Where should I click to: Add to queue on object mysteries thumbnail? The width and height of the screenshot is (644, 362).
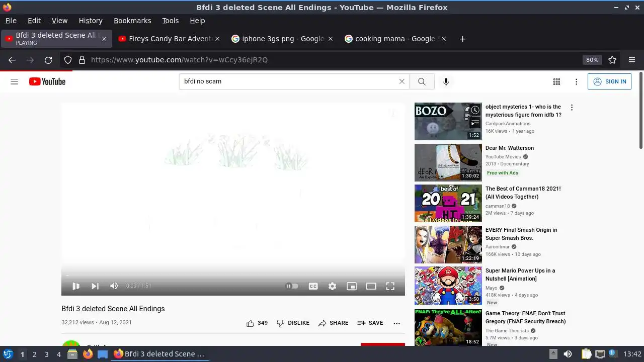pos(475,123)
